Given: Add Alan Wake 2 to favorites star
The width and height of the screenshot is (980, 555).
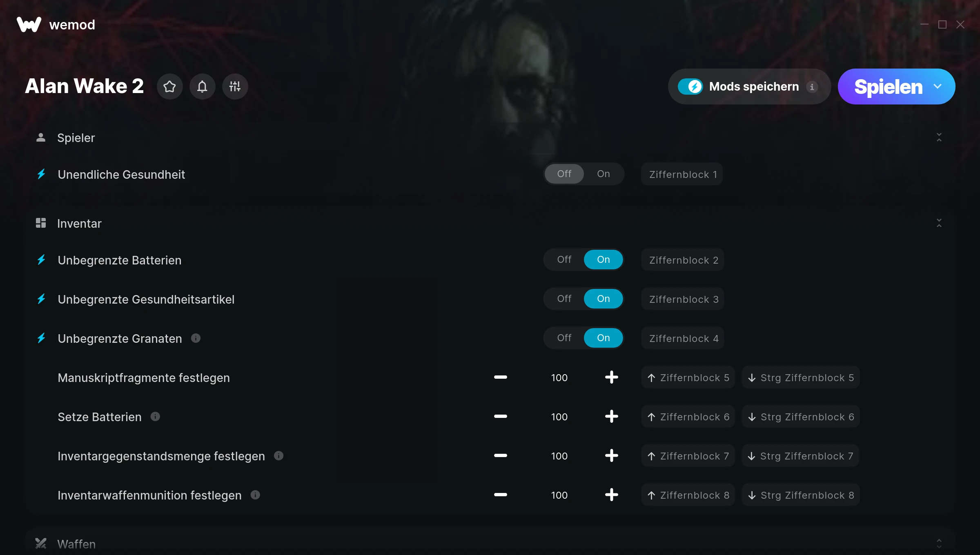Looking at the screenshot, I should 169,87.
